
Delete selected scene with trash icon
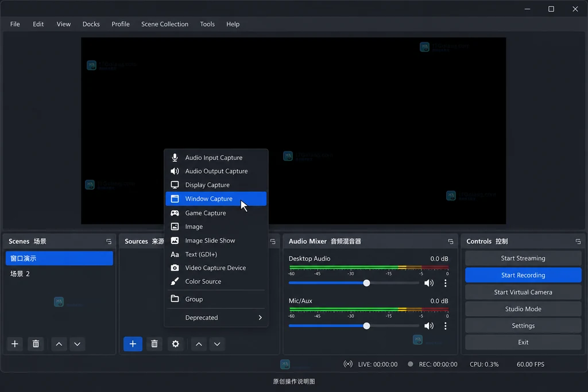click(x=36, y=344)
